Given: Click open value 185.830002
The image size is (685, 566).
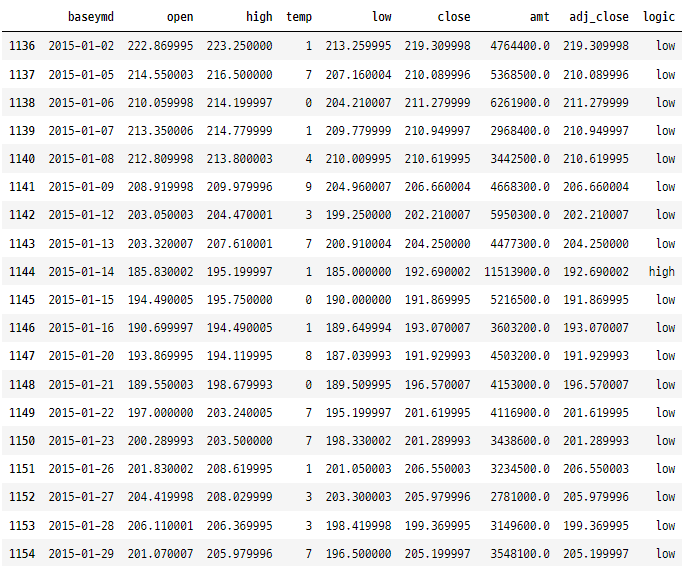Looking at the screenshot, I should coord(160,271).
